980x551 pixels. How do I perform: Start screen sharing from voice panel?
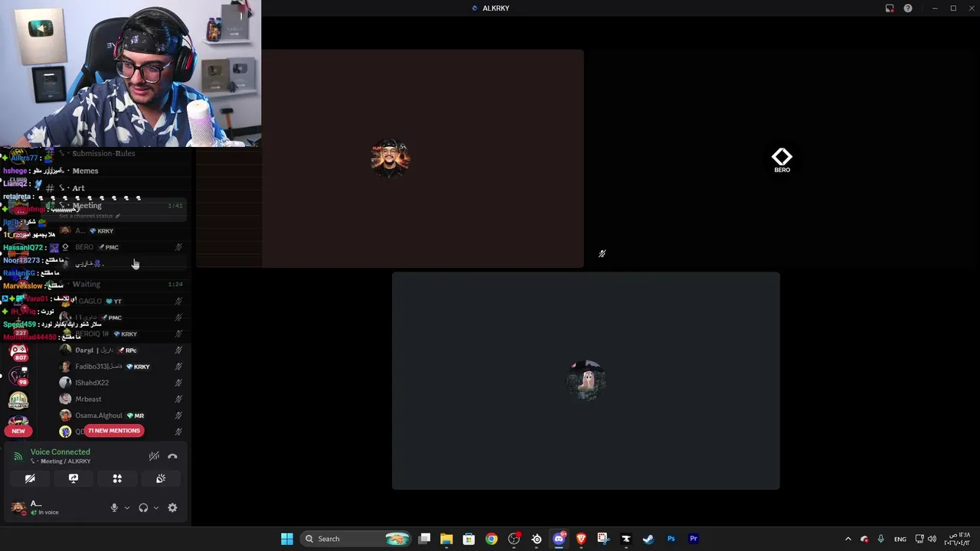click(x=73, y=478)
